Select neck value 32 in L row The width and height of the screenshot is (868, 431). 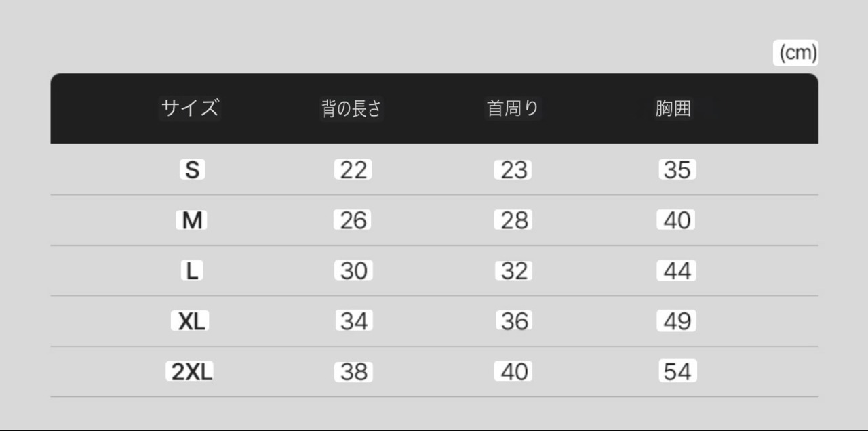coord(513,271)
